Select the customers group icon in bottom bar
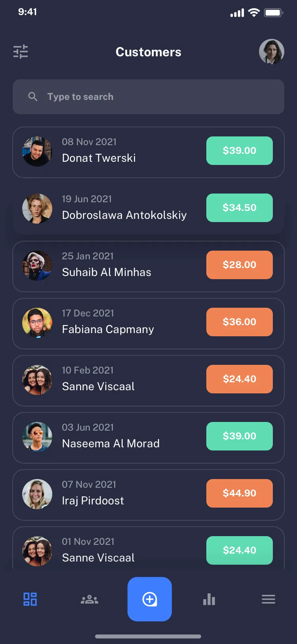297x644 pixels. click(89, 599)
